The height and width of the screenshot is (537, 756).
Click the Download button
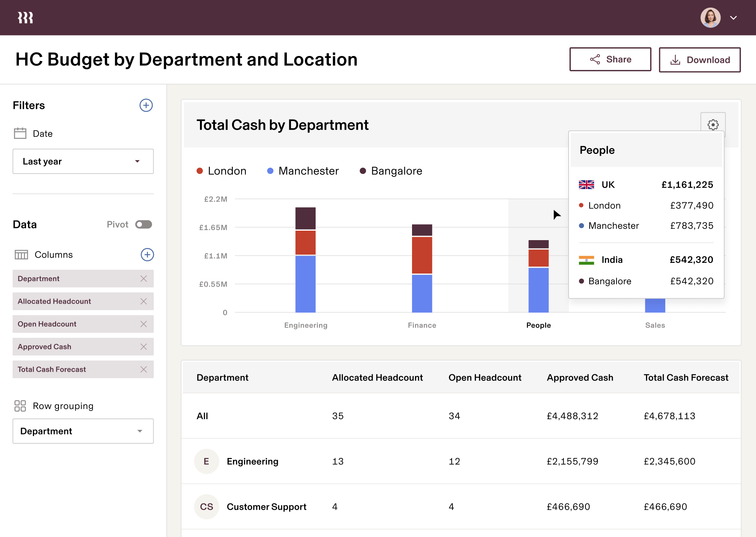coord(700,59)
